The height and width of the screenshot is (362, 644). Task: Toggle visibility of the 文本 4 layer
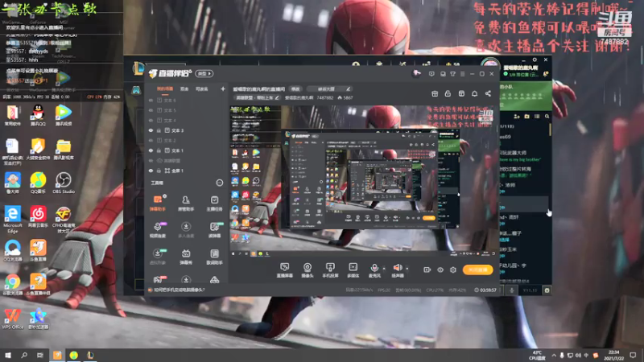[x=151, y=120]
